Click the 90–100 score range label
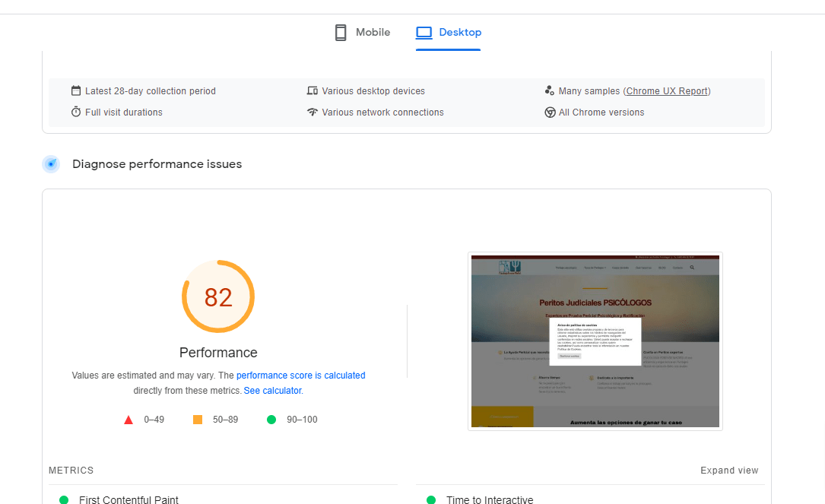Viewport: 825px width, 504px height. (302, 420)
